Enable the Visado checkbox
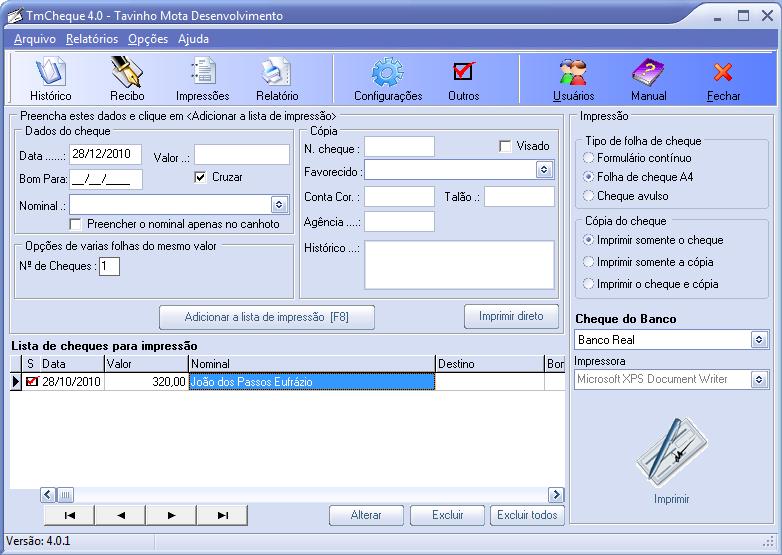The height and width of the screenshot is (555, 782). [x=506, y=146]
